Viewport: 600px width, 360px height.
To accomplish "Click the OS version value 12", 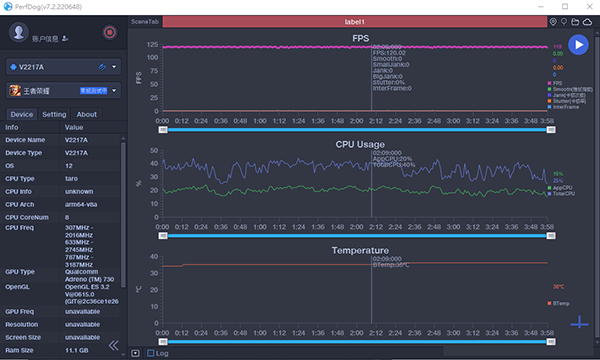I will (x=68, y=166).
